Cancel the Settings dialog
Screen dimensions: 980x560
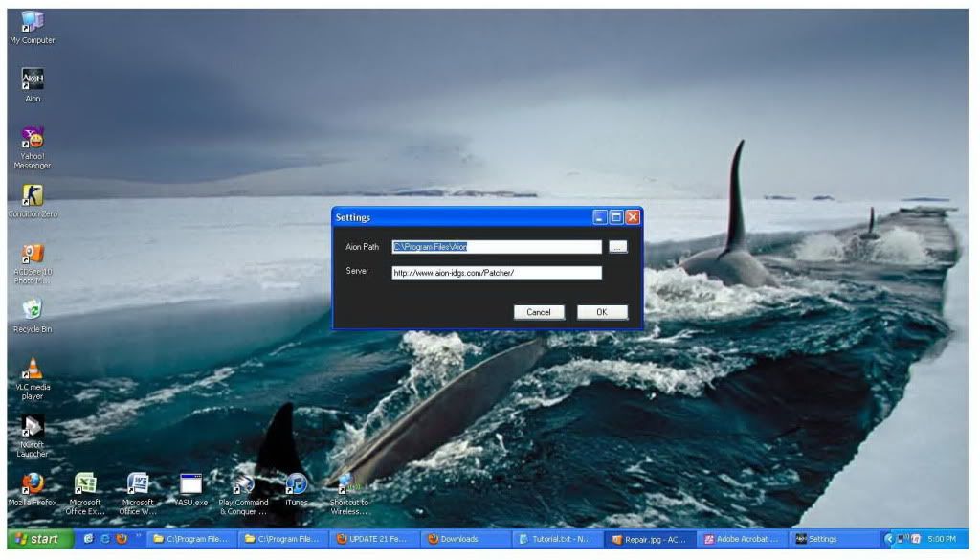[x=539, y=312]
